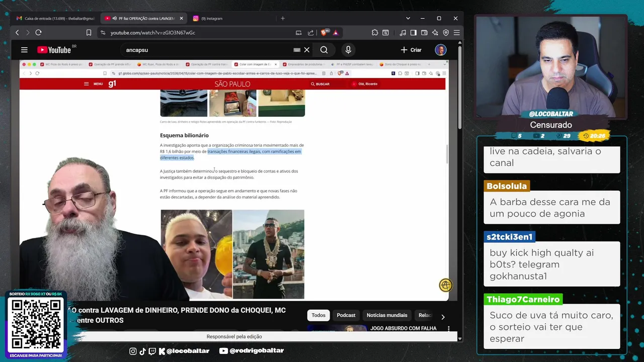The width and height of the screenshot is (644, 362).
Task: Click the music note playlist icon
Action: coord(403,33)
